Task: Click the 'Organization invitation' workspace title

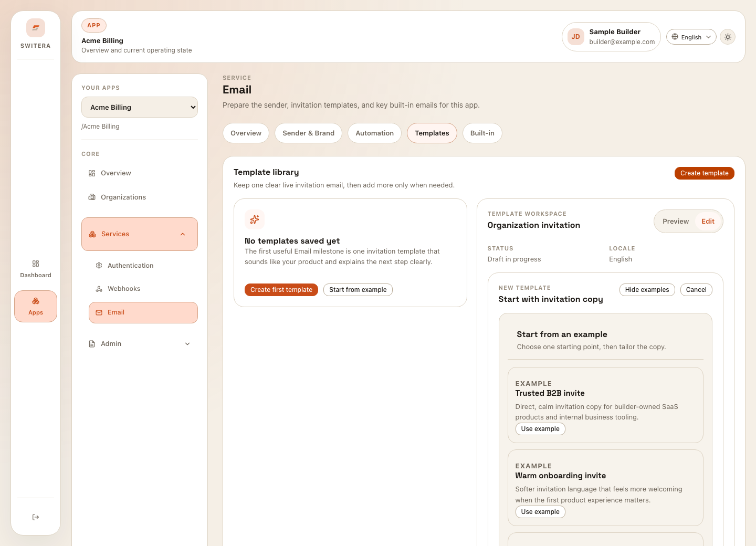Action: (x=533, y=225)
